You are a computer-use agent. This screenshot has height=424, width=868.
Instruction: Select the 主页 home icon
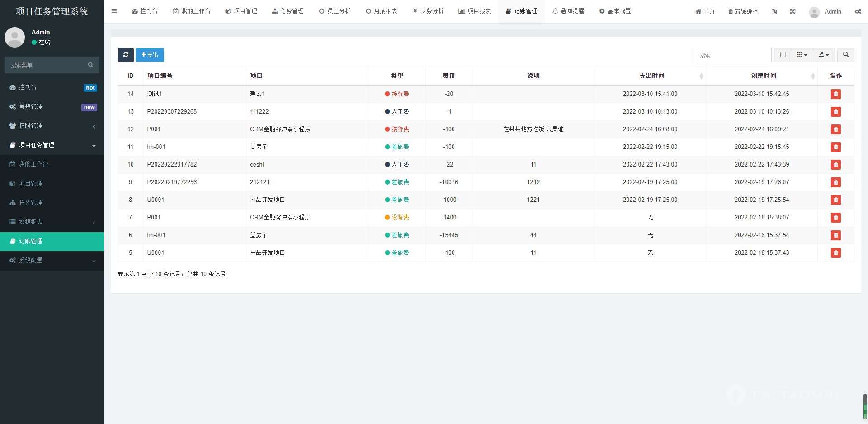coord(704,11)
